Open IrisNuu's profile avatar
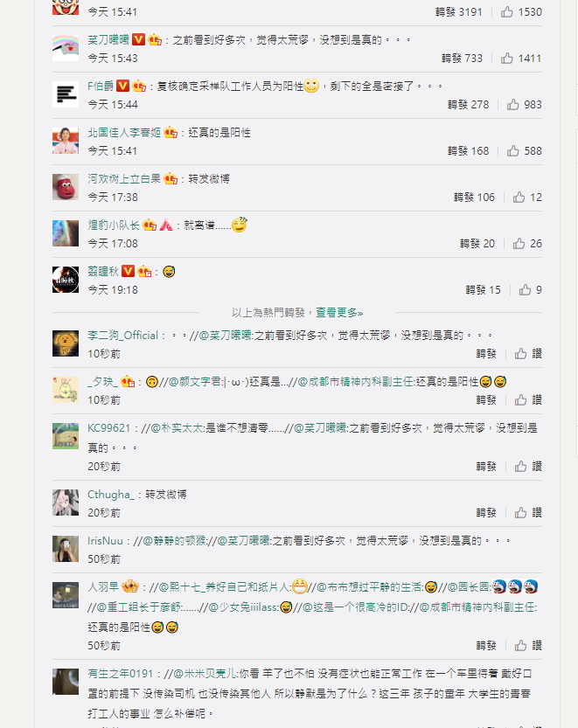 (66, 548)
